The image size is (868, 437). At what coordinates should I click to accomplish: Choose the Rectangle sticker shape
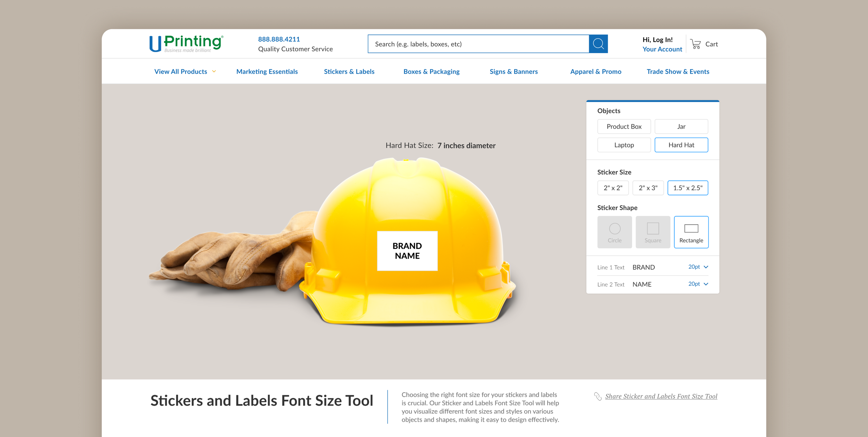click(691, 232)
